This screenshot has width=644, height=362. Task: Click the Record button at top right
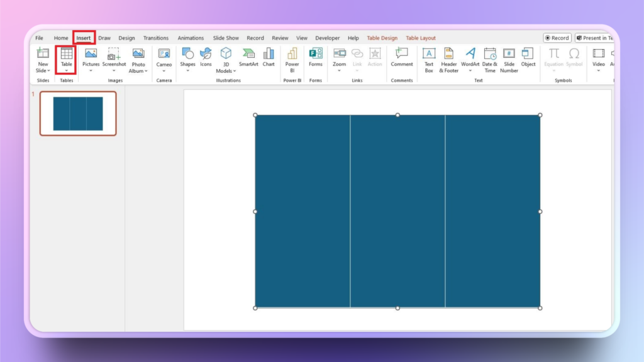pos(557,38)
